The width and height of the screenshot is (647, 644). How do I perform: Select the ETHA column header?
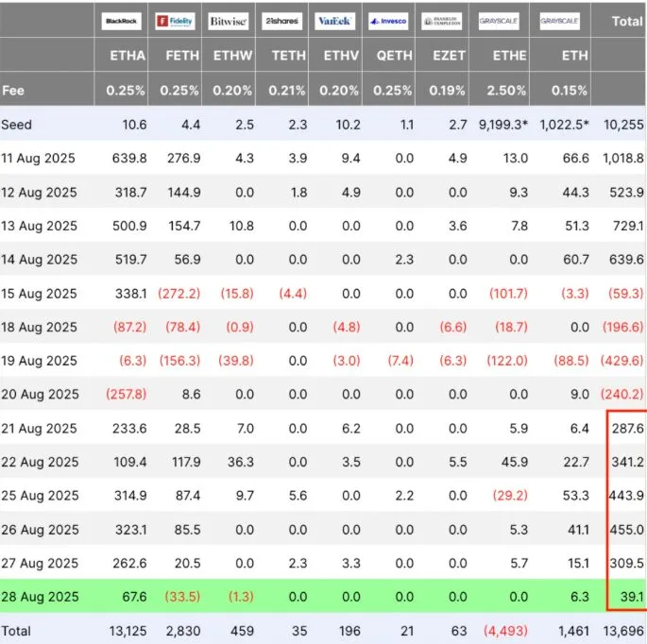pos(128,56)
